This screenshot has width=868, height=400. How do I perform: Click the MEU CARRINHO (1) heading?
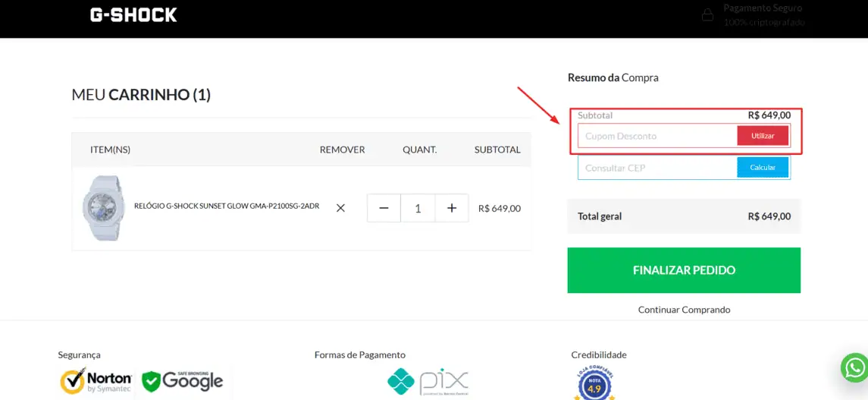[141, 95]
